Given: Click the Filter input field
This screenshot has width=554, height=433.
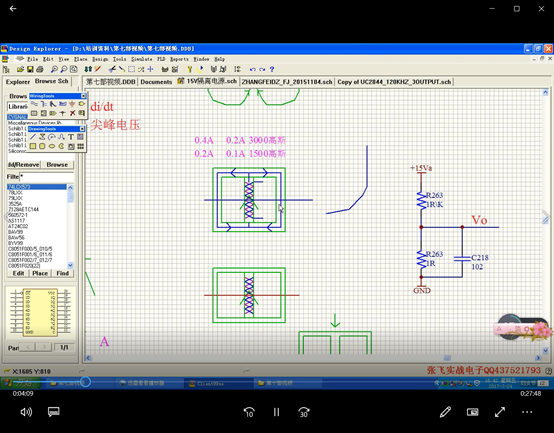Looking at the screenshot, I should point(47,177).
